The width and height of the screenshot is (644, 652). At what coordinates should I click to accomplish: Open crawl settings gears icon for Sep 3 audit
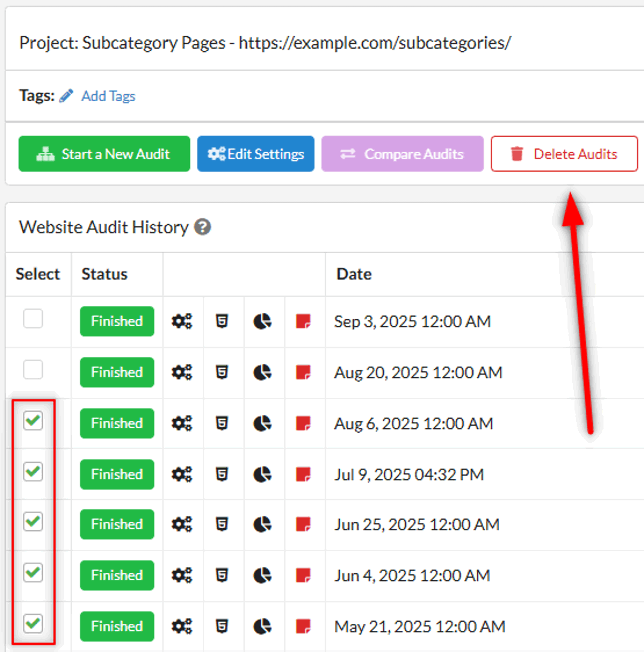click(x=181, y=321)
